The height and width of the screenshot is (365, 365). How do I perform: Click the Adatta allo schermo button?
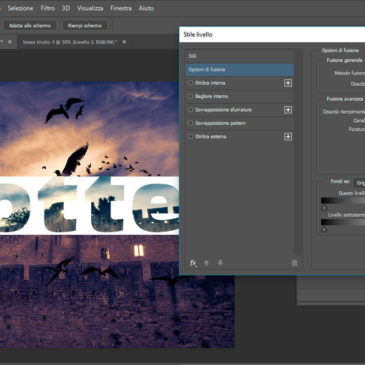[30, 26]
